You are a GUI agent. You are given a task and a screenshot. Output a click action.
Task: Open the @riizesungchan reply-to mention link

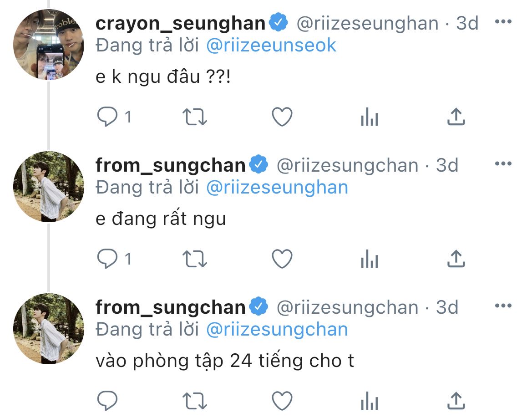pos(277,329)
